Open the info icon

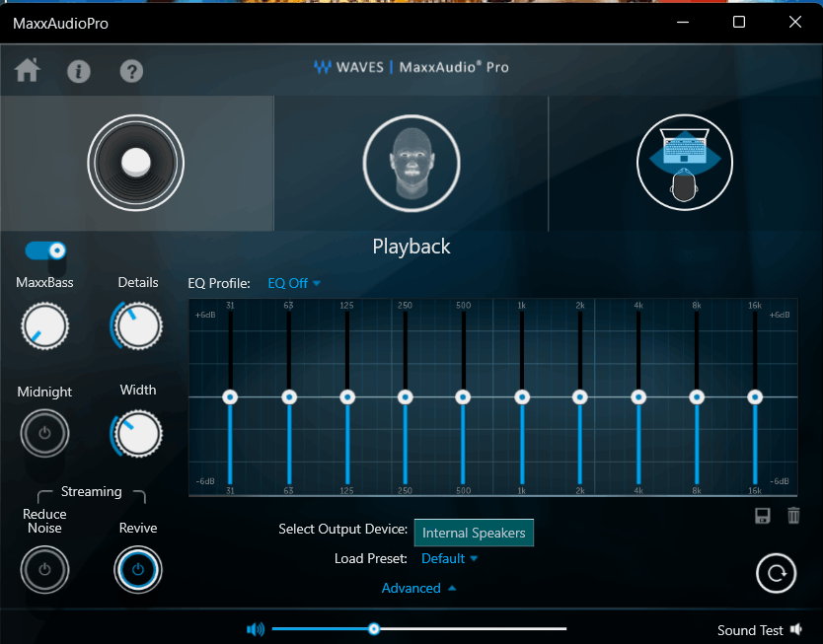click(79, 71)
